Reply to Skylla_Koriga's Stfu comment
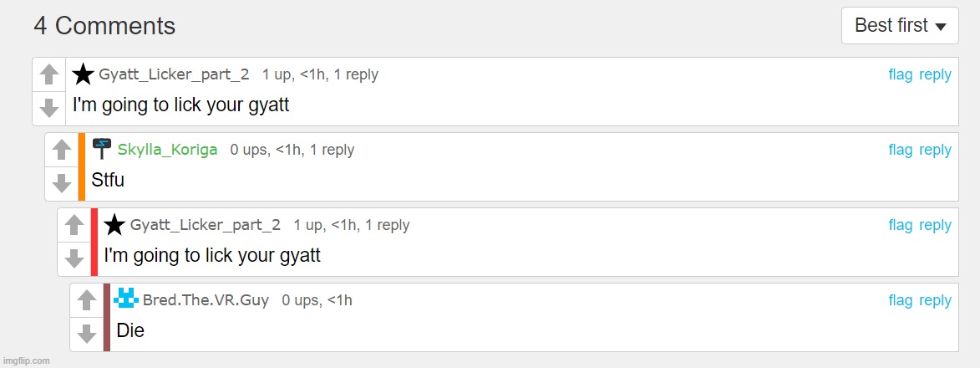This screenshot has width=980, height=368. coord(935,150)
